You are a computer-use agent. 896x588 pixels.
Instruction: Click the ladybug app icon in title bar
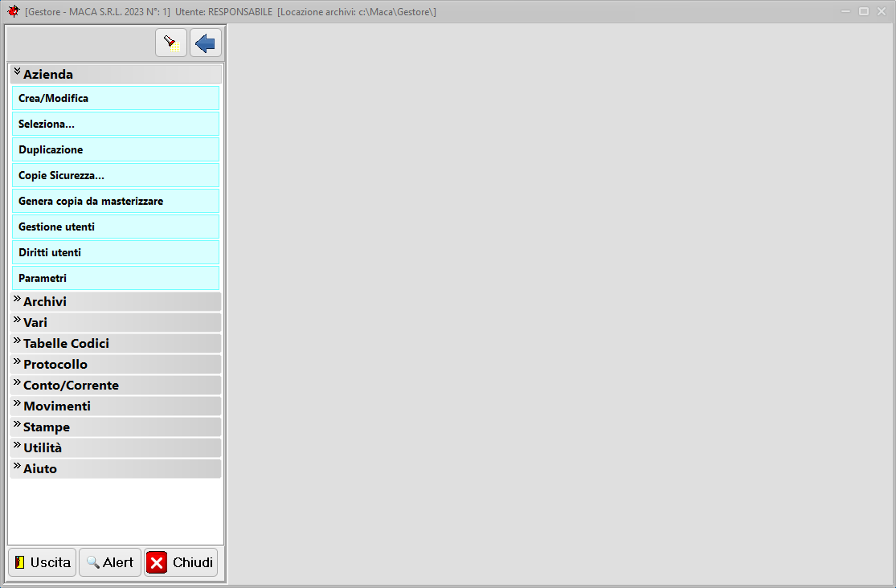13,11
